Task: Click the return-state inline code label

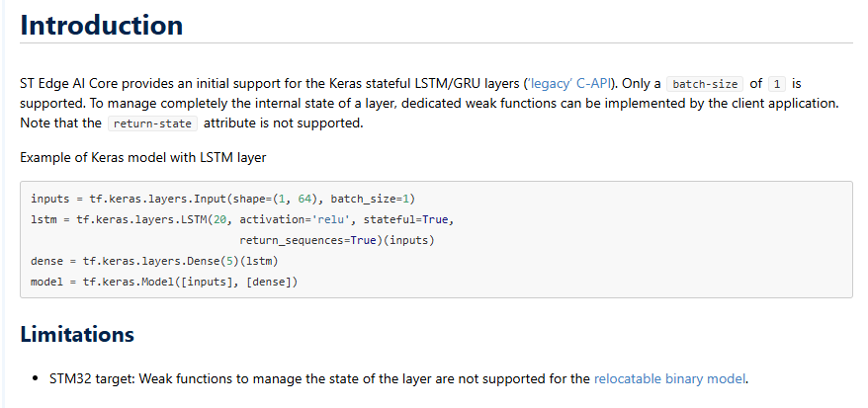Action: (x=153, y=123)
